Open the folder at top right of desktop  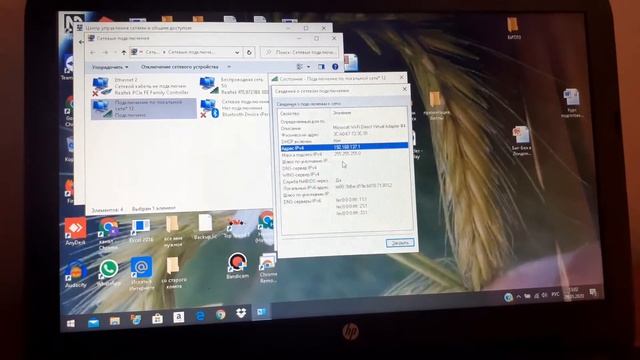(514, 28)
